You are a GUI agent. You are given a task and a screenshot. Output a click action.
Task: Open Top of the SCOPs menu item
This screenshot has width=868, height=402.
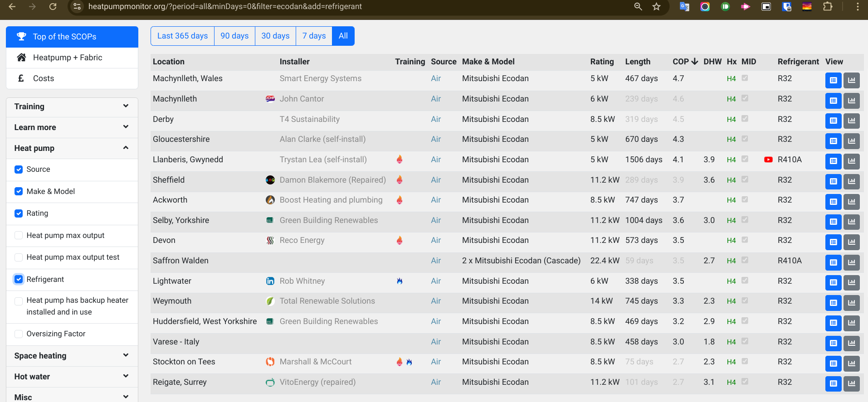point(72,37)
